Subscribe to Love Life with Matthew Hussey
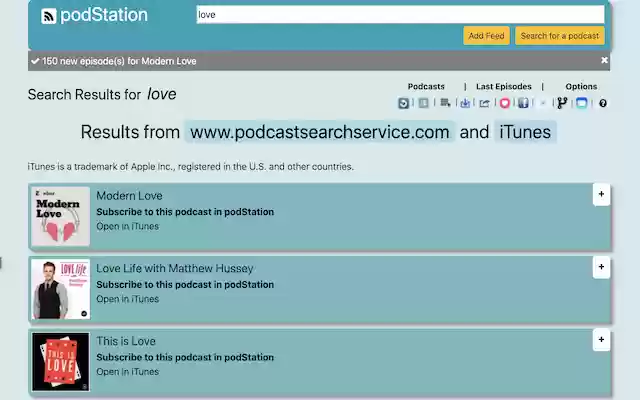The height and width of the screenshot is (400, 640). [185, 284]
